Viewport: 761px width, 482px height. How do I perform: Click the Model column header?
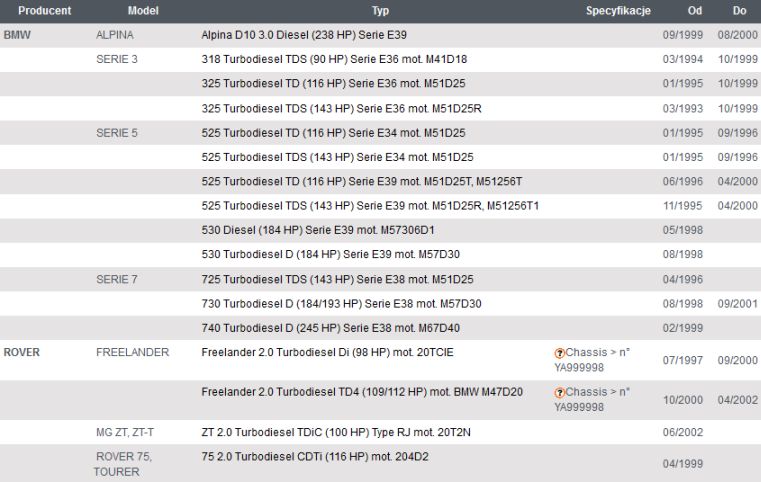click(x=143, y=11)
